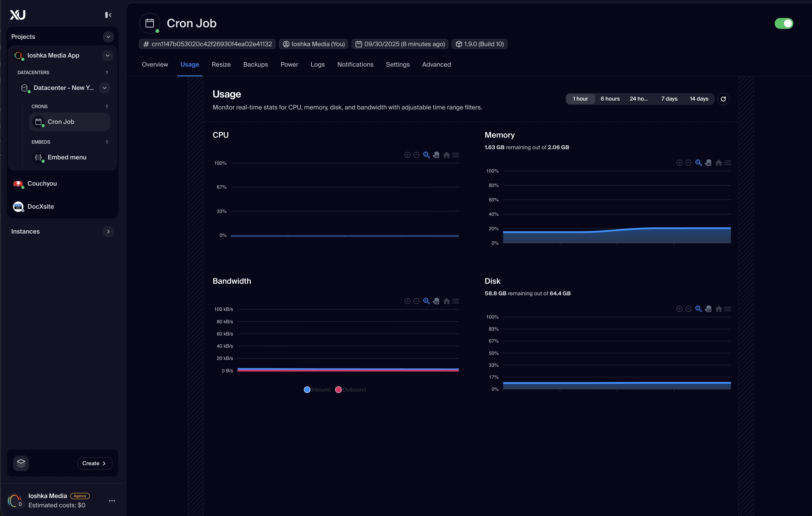Collapse the sidebar with the panel icon
This screenshot has width=812, height=516.
[108, 15]
